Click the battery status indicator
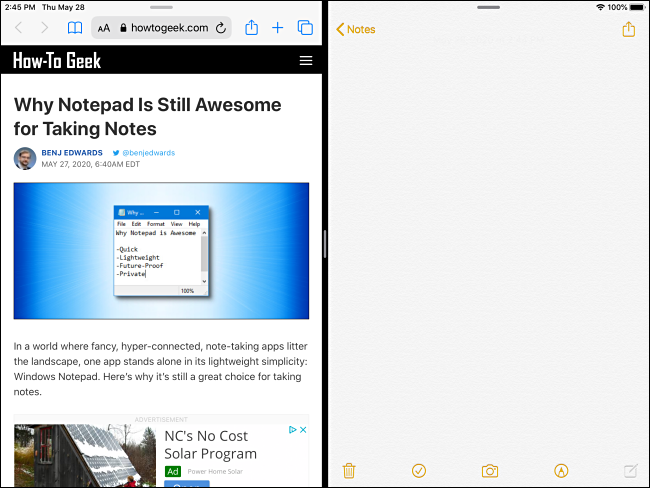The image size is (650, 488). (637, 7)
